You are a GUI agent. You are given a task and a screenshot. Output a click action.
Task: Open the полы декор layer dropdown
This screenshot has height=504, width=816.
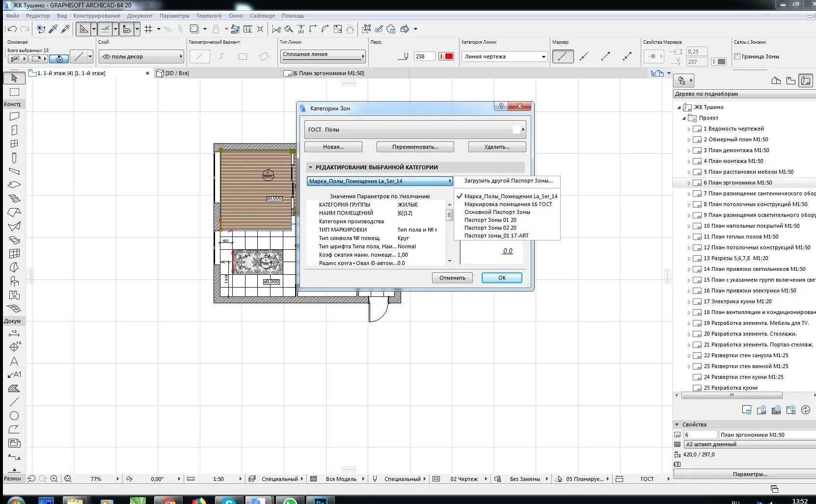click(x=141, y=56)
